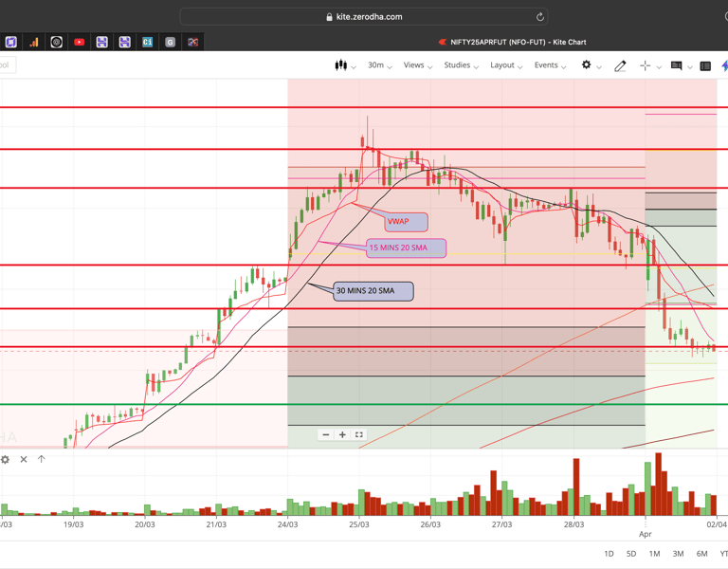
Task: Remove the volume panel with X
Action: (x=24, y=459)
